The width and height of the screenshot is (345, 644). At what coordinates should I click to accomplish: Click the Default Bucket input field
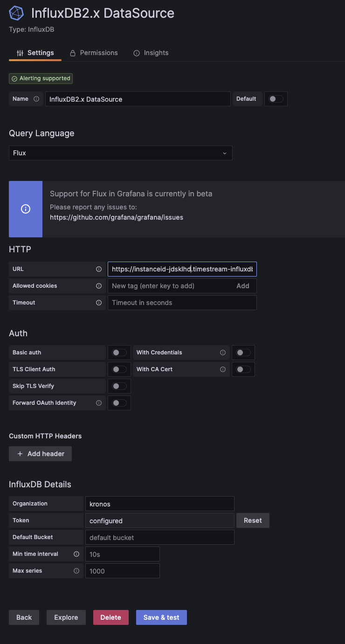(x=159, y=537)
